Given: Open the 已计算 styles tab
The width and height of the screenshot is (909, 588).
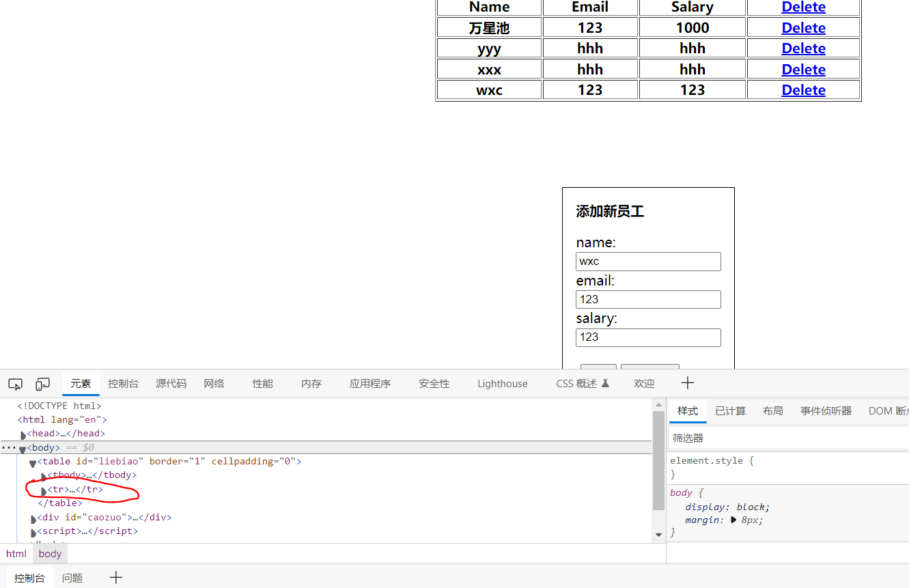Looking at the screenshot, I should click(730, 410).
